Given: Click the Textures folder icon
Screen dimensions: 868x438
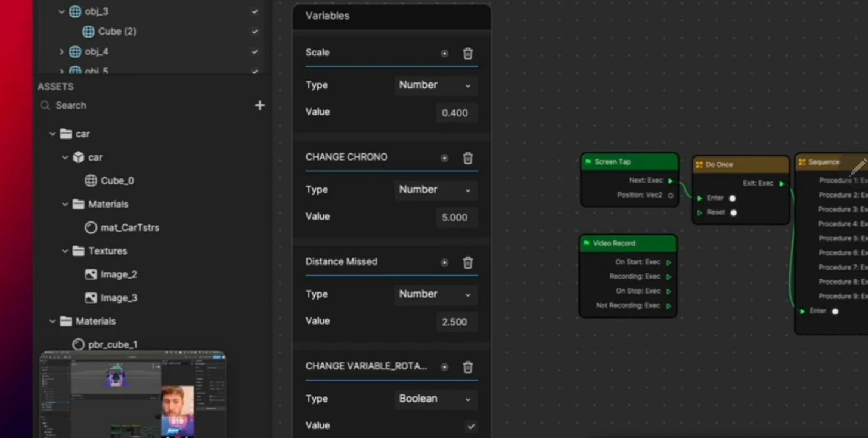Looking at the screenshot, I should (x=79, y=251).
